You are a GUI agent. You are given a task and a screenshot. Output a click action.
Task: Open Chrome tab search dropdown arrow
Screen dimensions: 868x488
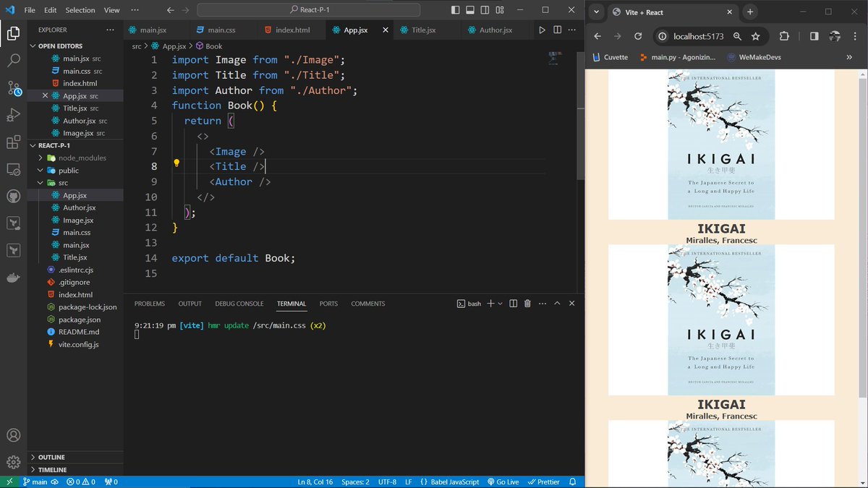[x=596, y=12]
